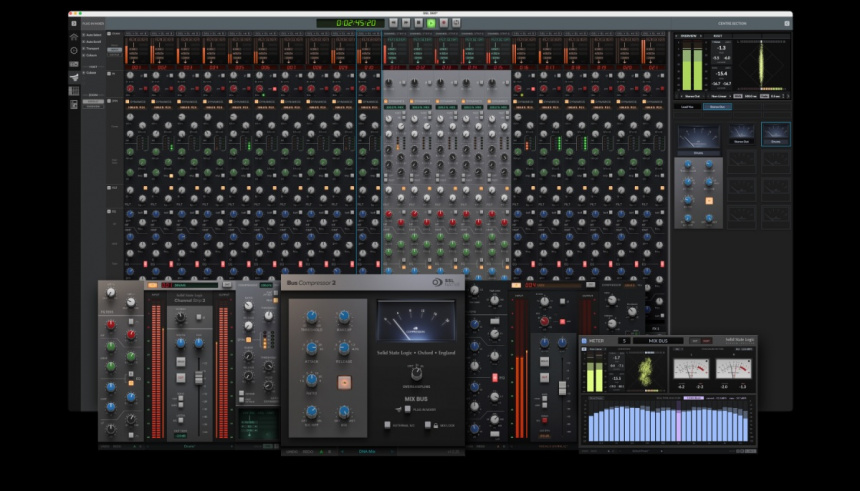860x491 pixels.
Task: Open the DNA Mix preset dropdown
Action: click(x=367, y=452)
